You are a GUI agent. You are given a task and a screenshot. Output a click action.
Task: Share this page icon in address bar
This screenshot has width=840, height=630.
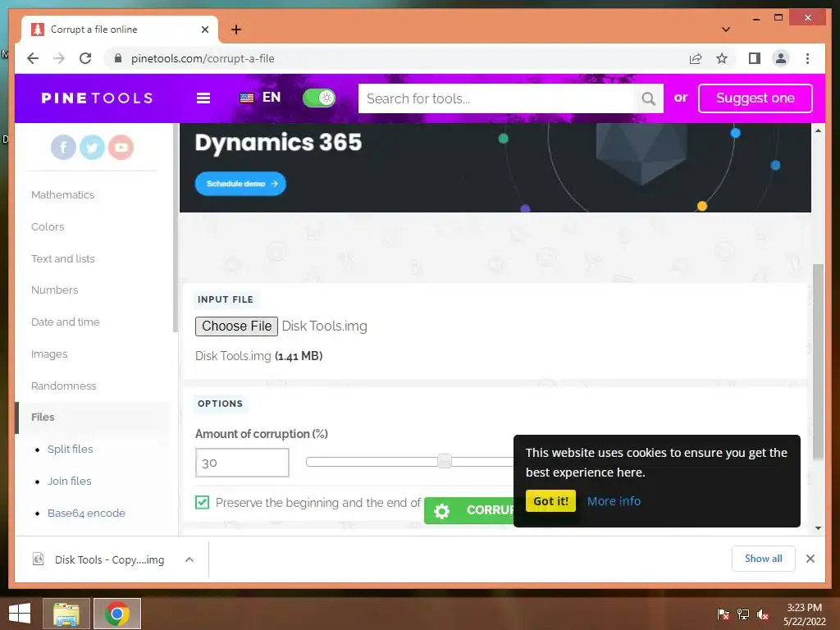coord(696,58)
